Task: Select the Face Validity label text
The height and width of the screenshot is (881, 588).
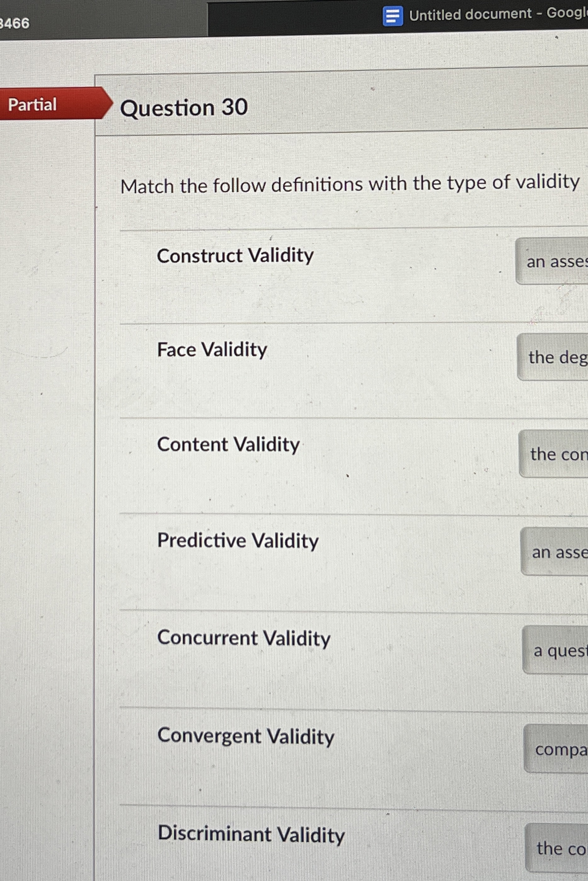Action: [x=212, y=350]
